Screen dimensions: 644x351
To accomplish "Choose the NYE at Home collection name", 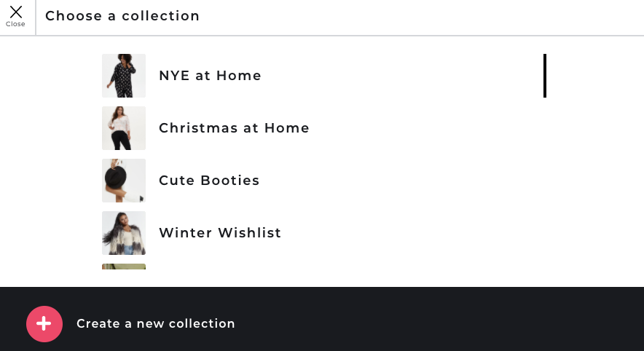I will (210, 76).
